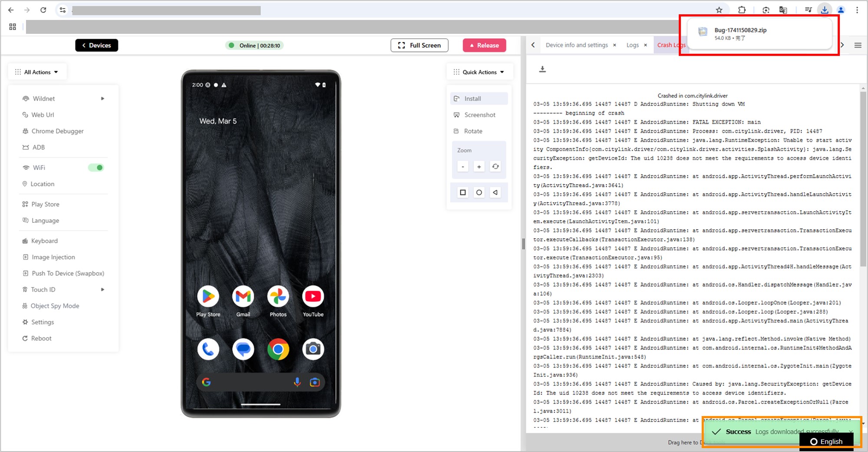The width and height of the screenshot is (868, 452).
Task: Click English language selector
Action: tap(826, 442)
